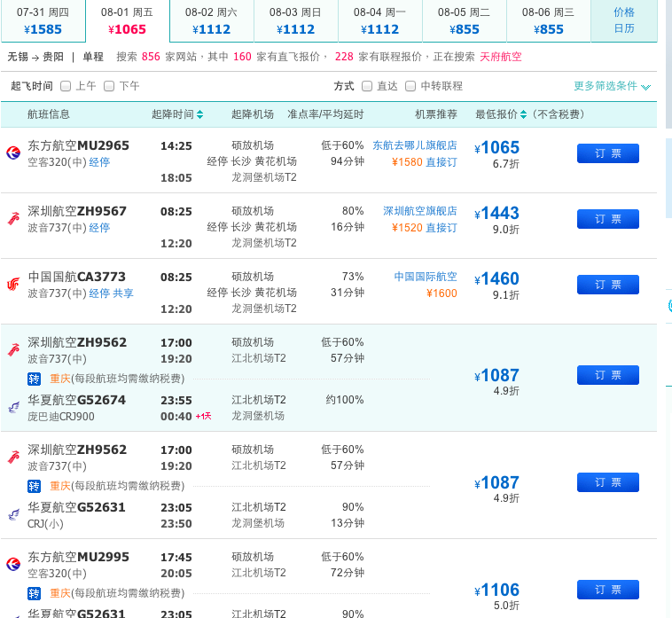
Task: Click the Huaxia Airlines logo beside G52674
Action: [x=13, y=407]
